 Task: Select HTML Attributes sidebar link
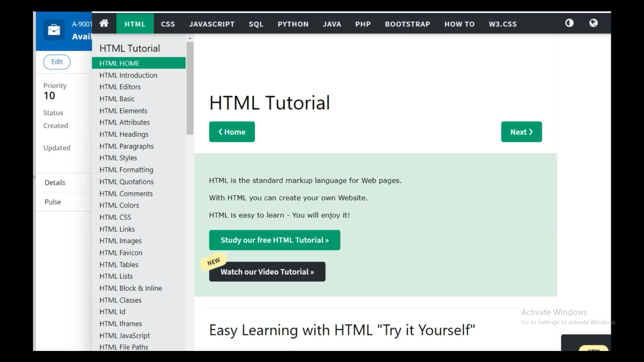point(124,122)
